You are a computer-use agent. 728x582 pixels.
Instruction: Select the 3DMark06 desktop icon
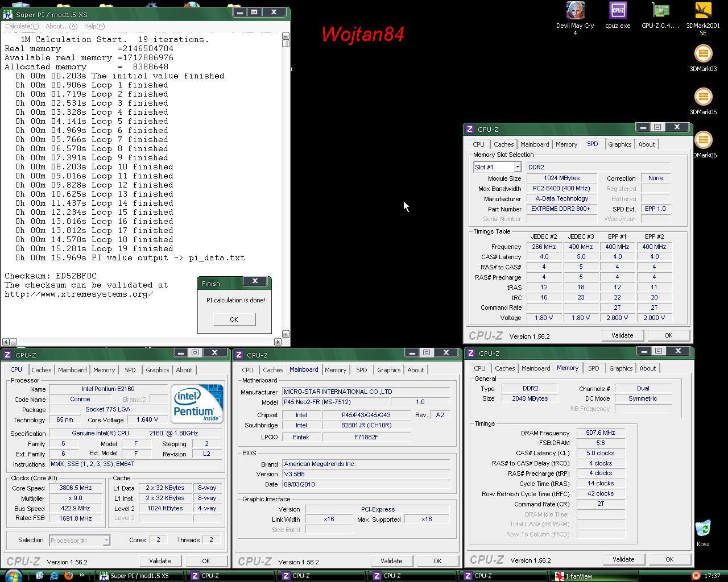click(703, 140)
